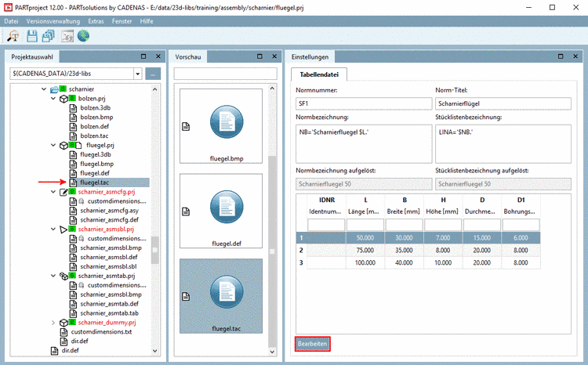Switch to the Tabellendatei tab
The height and width of the screenshot is (365, 588).
tap(319, 74)
